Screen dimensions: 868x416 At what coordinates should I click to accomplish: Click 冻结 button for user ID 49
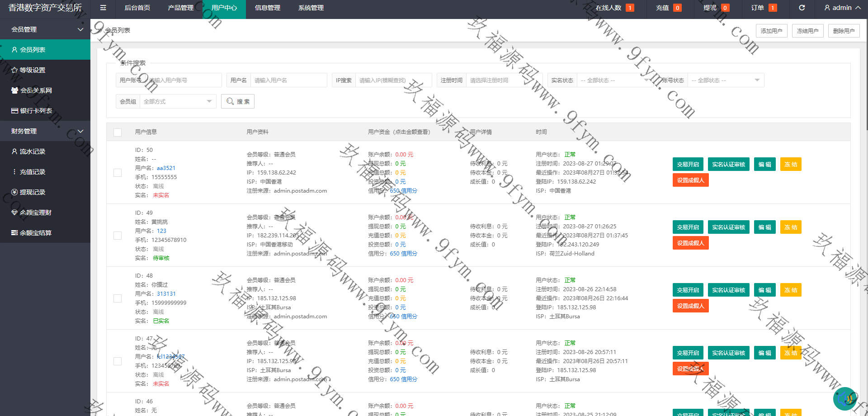click(x=790, y=227)
